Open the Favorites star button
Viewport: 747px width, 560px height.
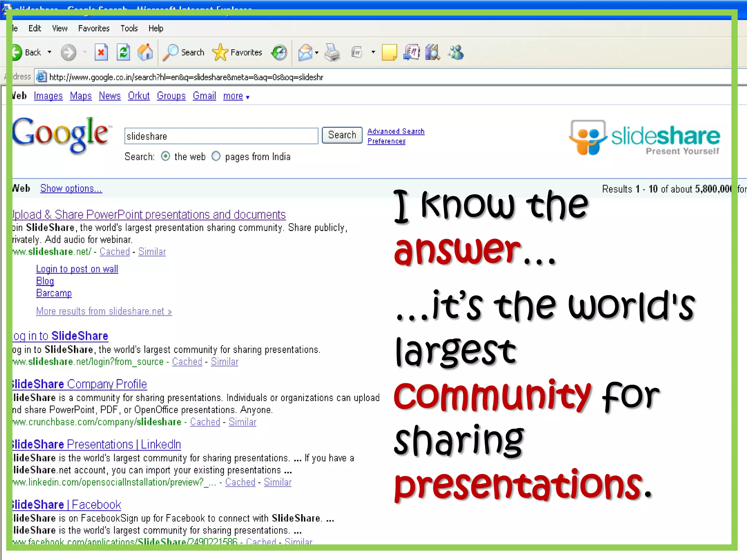pos(237,52)
